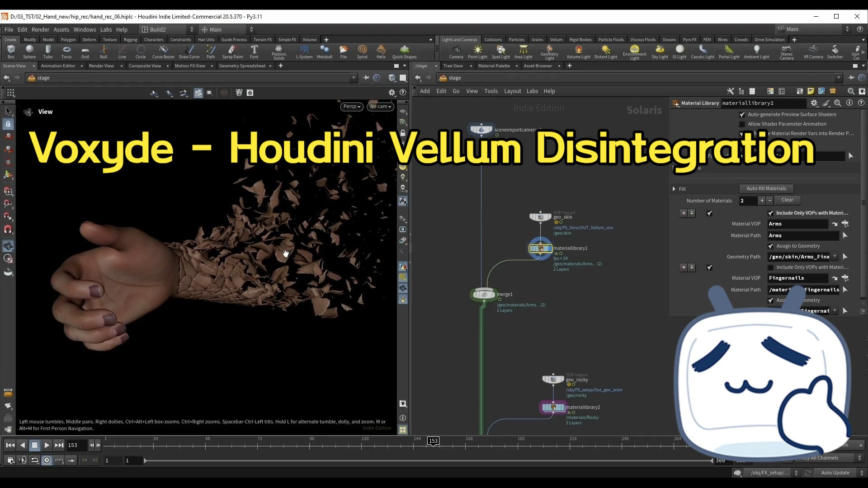
Task: Add a Spot Light
Action: pyautogui.click(x=501, y=52)
